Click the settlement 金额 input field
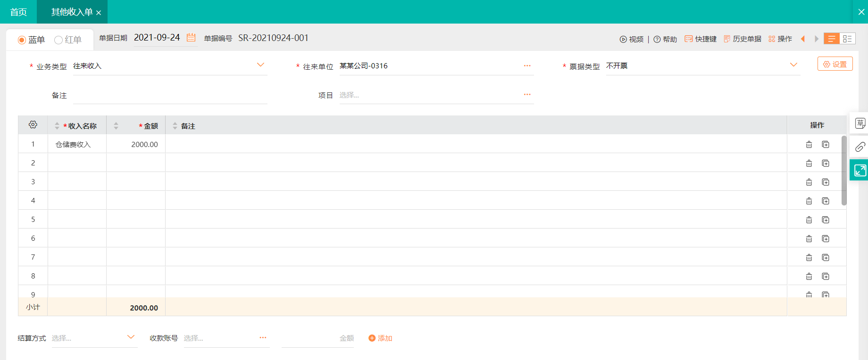The height and width of the screenshot is (360, 868). [x=318, y=338]
